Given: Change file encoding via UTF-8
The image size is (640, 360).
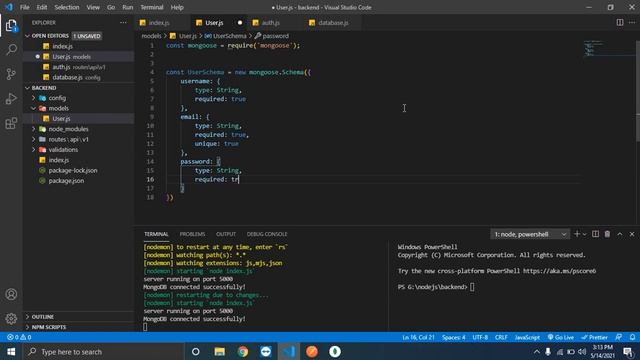Looking at the screenshot, I should [x=480, y=337].
